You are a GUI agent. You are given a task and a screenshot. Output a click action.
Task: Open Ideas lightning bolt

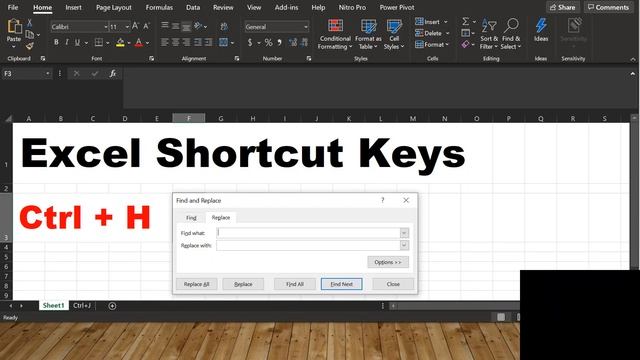tap(541, 29)
